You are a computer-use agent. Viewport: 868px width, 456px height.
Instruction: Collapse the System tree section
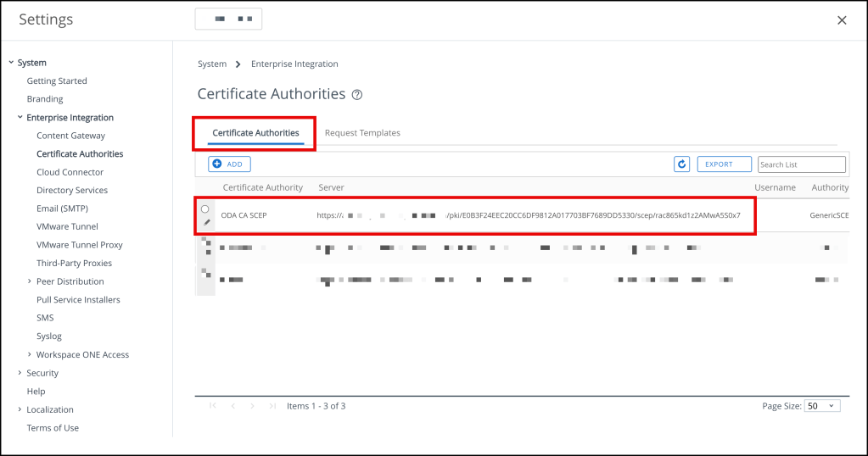11,63
